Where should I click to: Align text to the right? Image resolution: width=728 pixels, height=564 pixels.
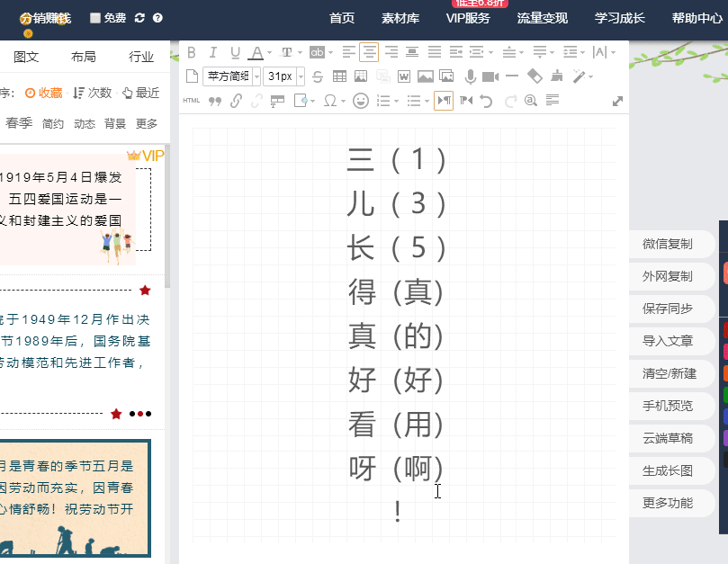point(391,52)
